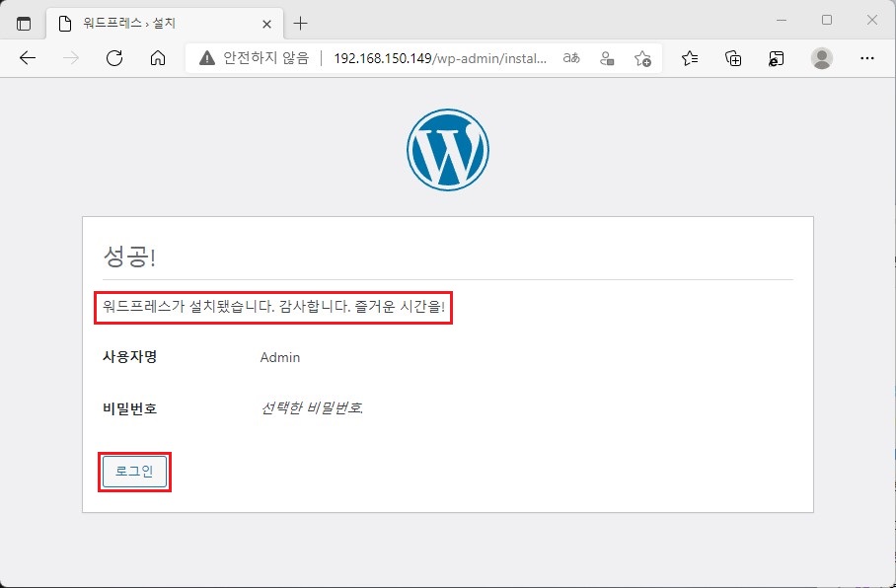Open the user profile avatar
The height and width of the screenshot is (588, 896).
(x=822, y=57)
